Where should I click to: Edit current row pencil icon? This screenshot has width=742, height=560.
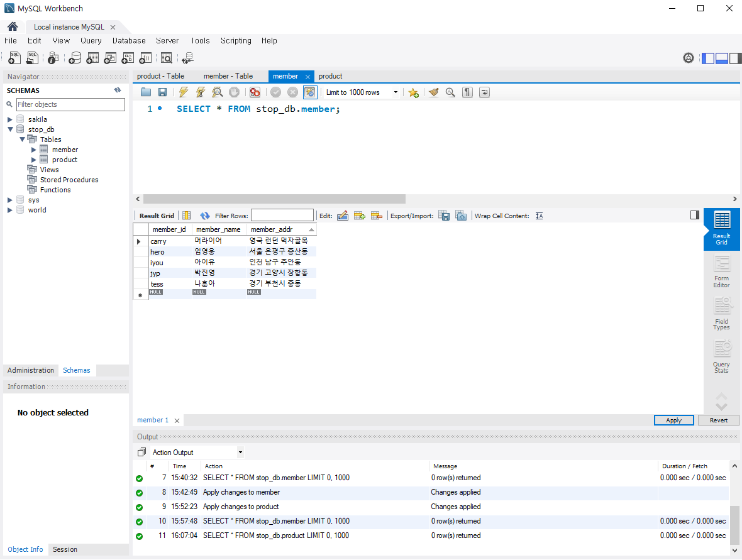tap(343, 216)
